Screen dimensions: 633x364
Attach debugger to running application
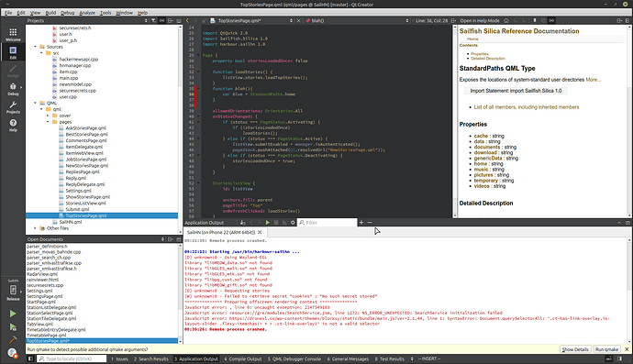[284, 223]
